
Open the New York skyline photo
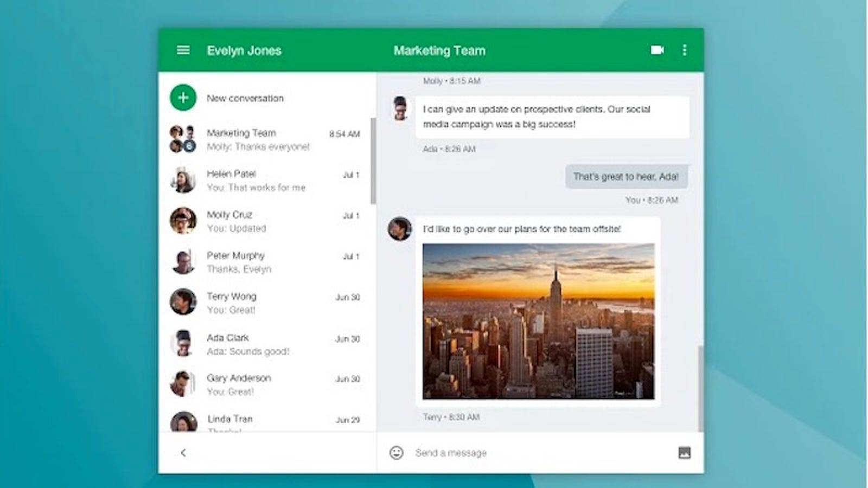[x=538, y=321]
